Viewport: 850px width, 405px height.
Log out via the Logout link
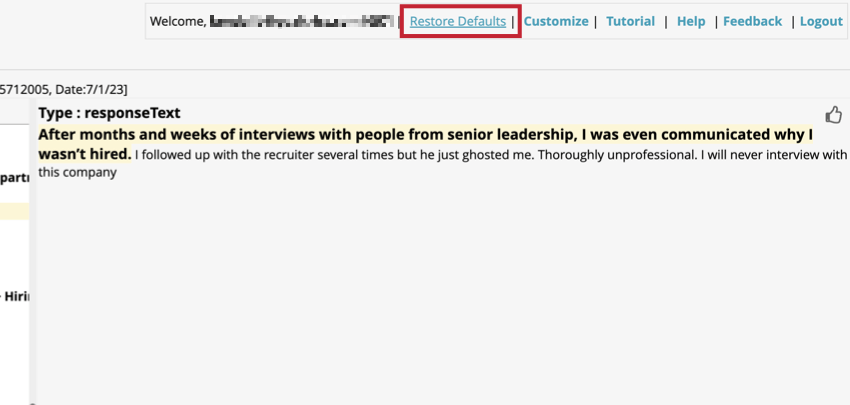pyautogui.click(x=821, y=21)
